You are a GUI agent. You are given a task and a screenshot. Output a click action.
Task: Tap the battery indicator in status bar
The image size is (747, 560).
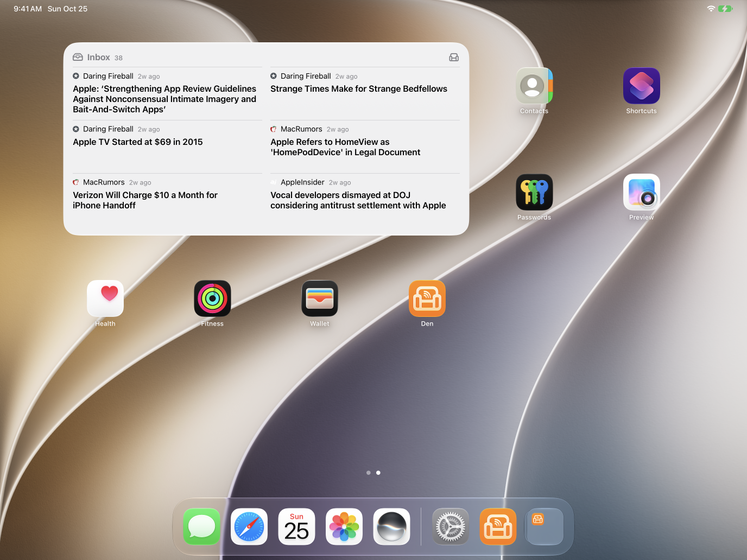726,9
